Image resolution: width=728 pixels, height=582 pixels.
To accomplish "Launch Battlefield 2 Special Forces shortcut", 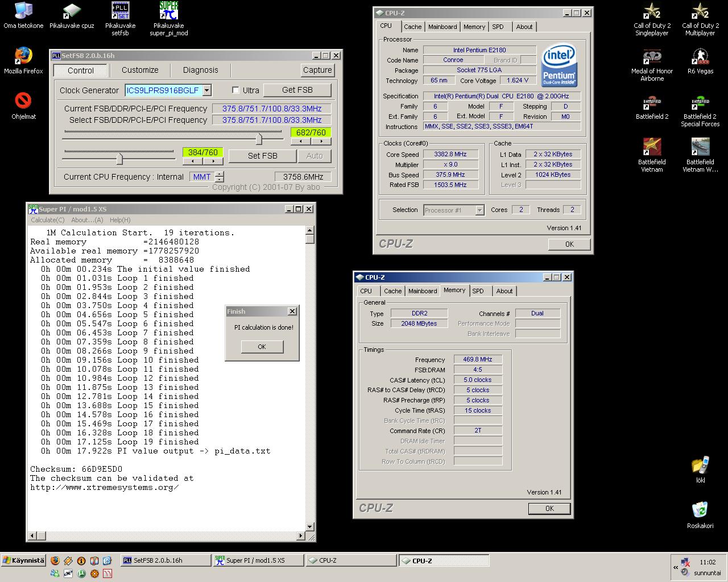I will pos(700,110).
